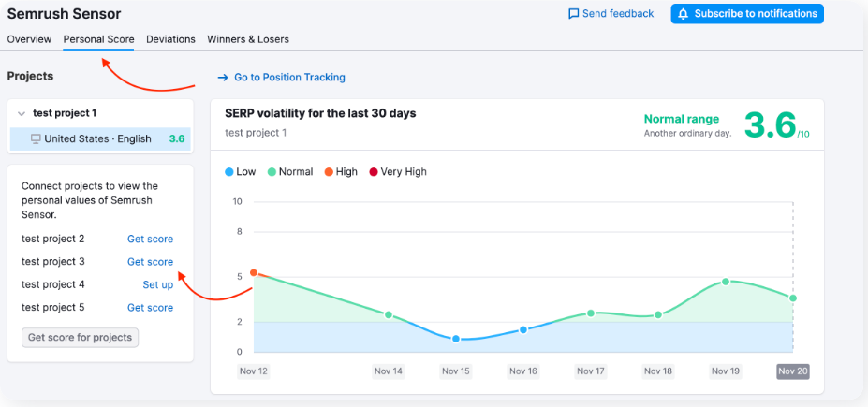The height and width of the screenshot is (407, 868).
Task: Click the Nov 18 axis label
Action: 658,371
